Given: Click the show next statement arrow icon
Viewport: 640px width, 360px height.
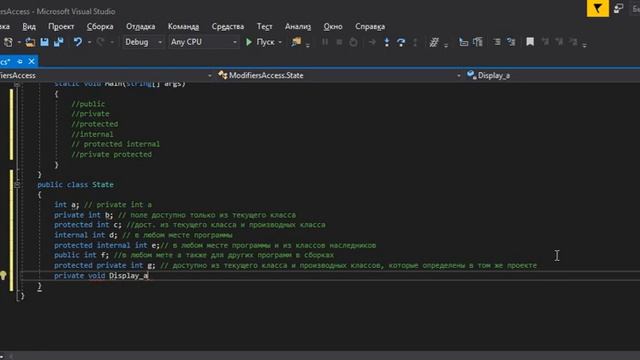Looking at the screenshot, I should (x=372, y=42).
